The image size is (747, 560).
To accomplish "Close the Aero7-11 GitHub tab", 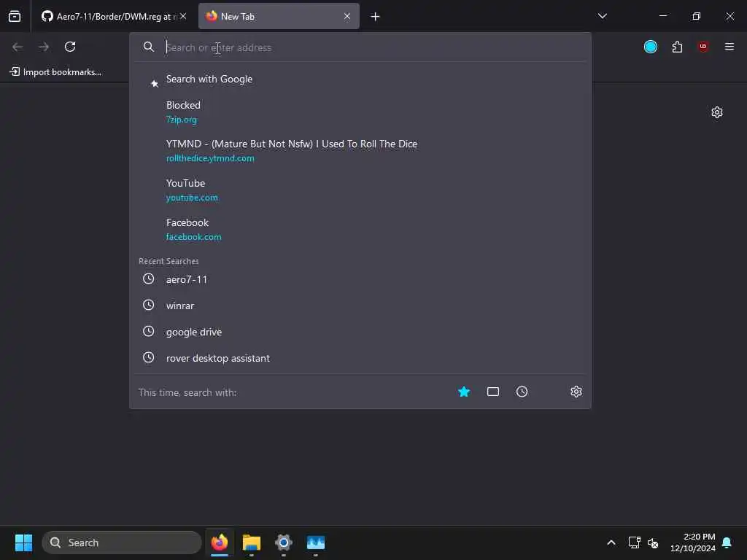I will click(183, 17).
